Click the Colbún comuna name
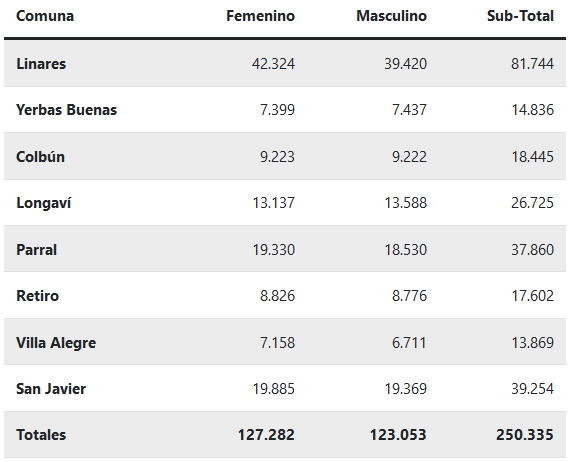572x462 pixels. coord(40,157)
